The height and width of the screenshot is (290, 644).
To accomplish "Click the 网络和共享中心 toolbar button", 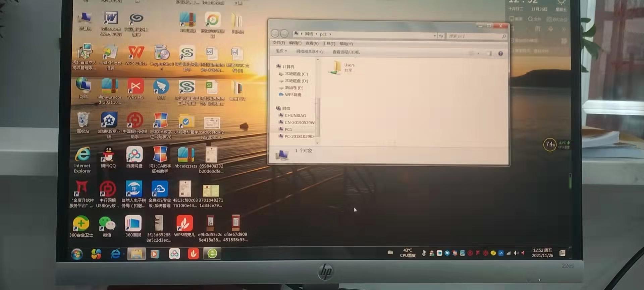I will [x=310, y=51].
